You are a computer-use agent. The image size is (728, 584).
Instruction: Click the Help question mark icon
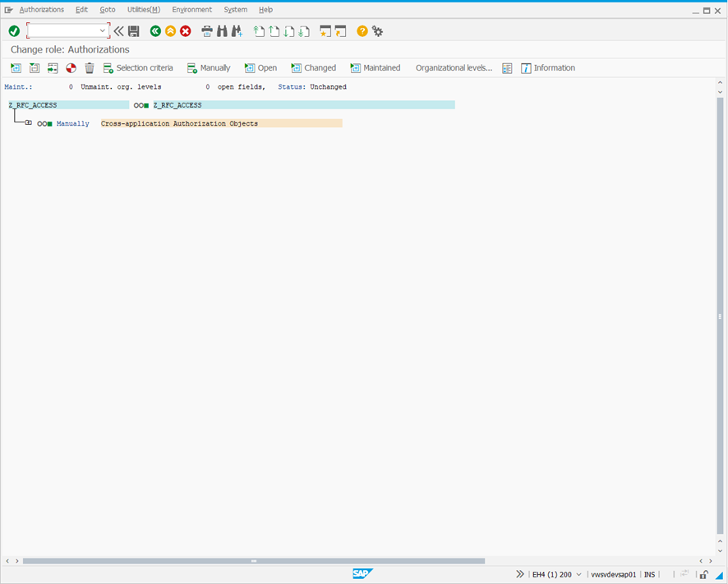(362, 30)
